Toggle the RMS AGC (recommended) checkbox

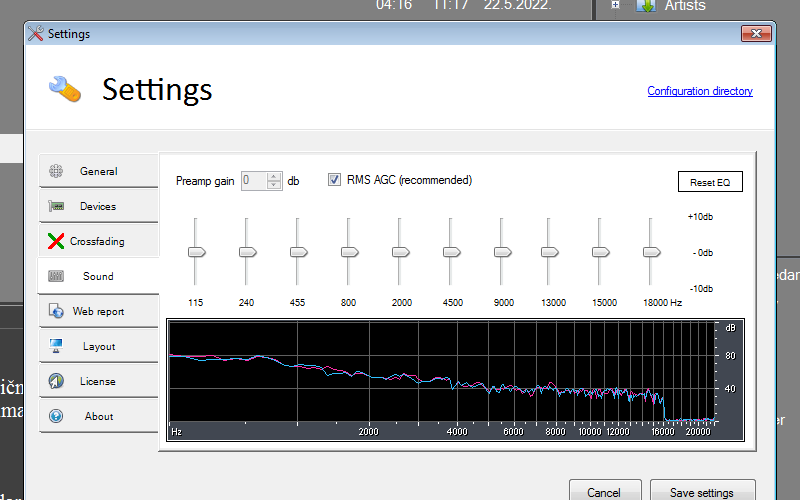334,180
